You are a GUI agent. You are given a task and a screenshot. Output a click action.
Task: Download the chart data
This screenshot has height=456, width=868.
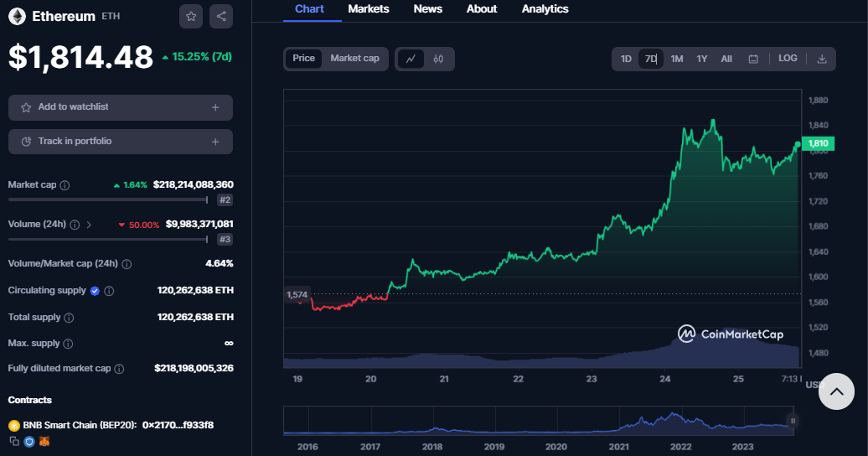[x=822, y=59]
